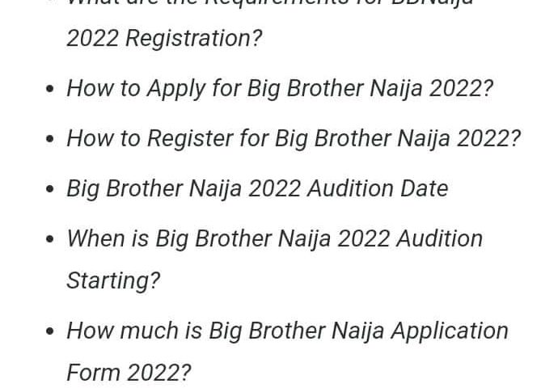Click bullet before 'When is Big Brother' item
Screen dimensions: 541x392
pyautogui.click(x=51, y=240)
